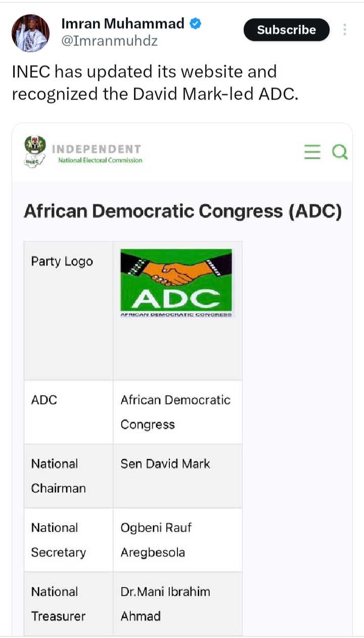The height and width of the screenshot is (638, 364).
Task: Tap the Party Logo row label
Action: pyautogui.click(x=62, y=262)
